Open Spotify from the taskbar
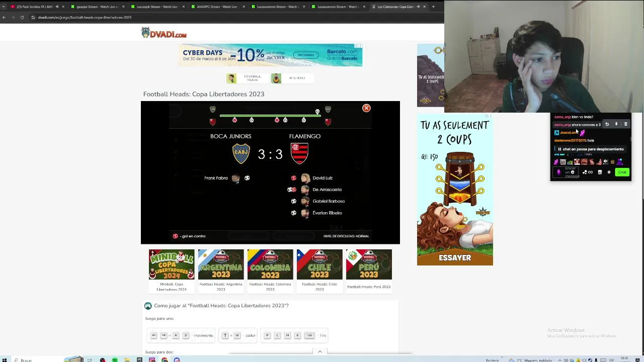Image resolution: width=644 pixels, height=362 pixels. click(x=115, y=359)
